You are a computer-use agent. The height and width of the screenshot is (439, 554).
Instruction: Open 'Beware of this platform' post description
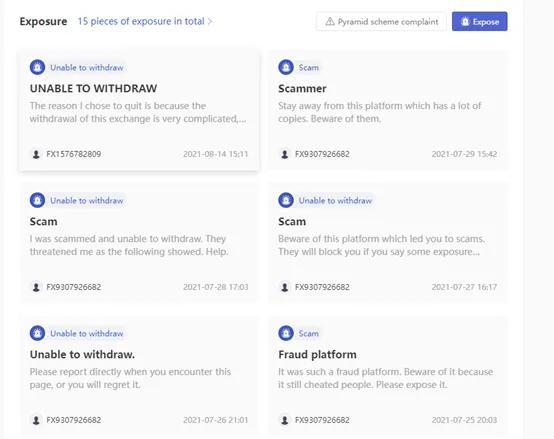coord(381,245)
